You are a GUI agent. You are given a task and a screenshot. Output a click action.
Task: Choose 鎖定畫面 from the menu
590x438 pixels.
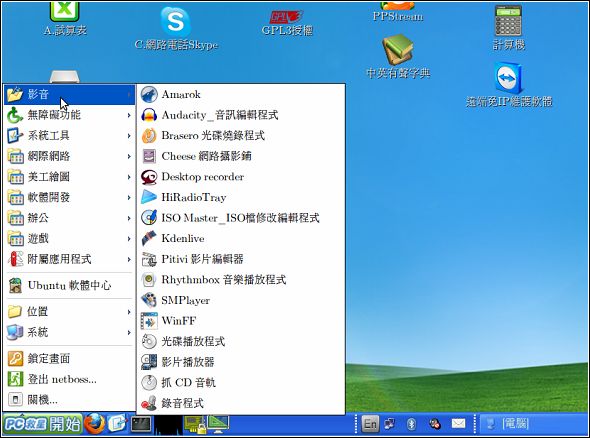pyautogui.click(x=70, y=359)
